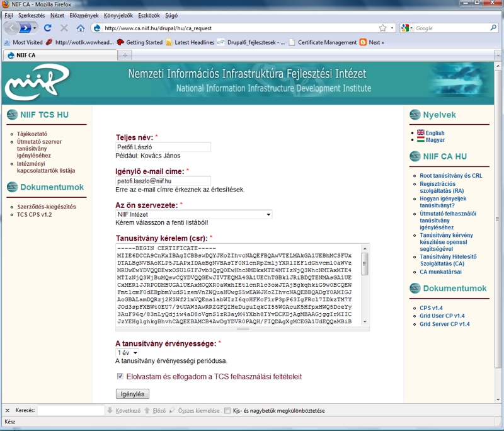Open the address bar URL dropdown arrow
Viewport: 504px width, 431px height.
(392, 28)
